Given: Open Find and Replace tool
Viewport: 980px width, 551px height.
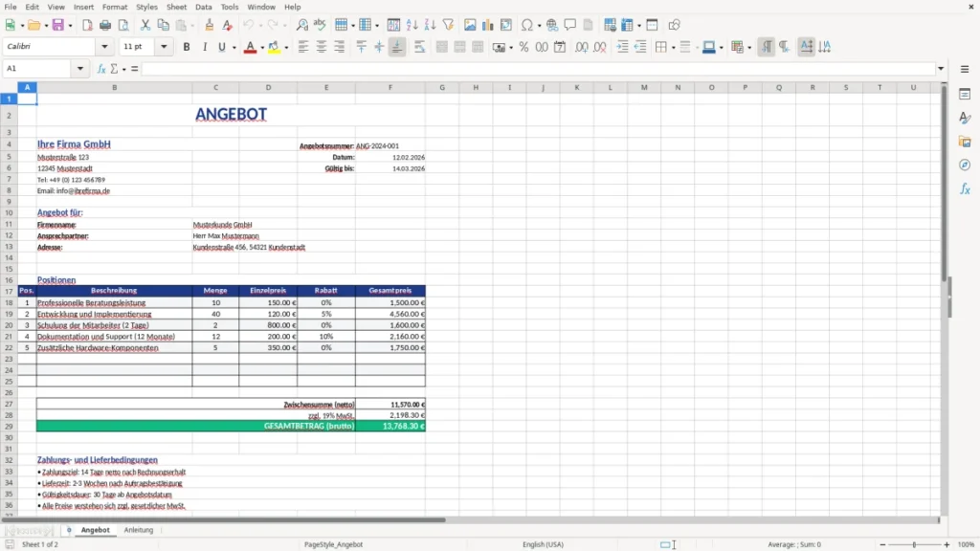Looking at the screenshot, I should (x=301, y=25).
